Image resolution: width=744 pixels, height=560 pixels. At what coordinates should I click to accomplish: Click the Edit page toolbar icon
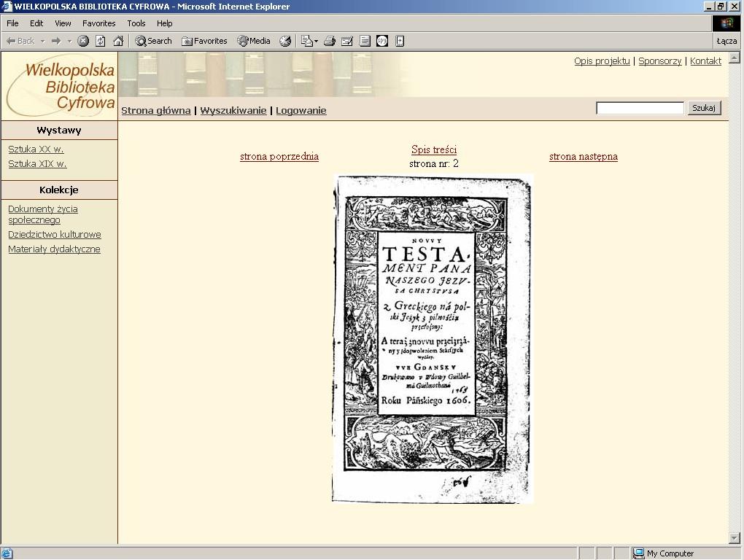click(x=347, y=42)
